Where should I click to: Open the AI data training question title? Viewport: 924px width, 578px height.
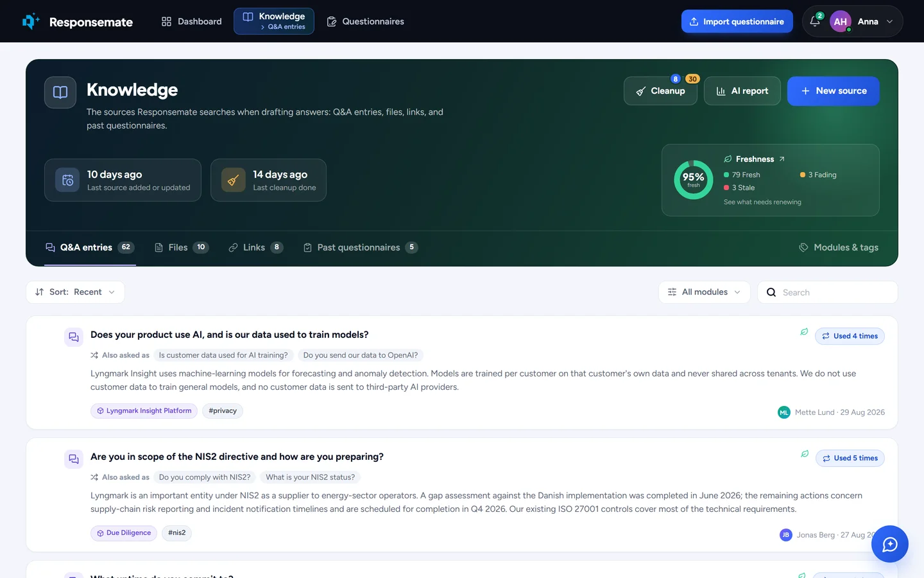(230, 335)
